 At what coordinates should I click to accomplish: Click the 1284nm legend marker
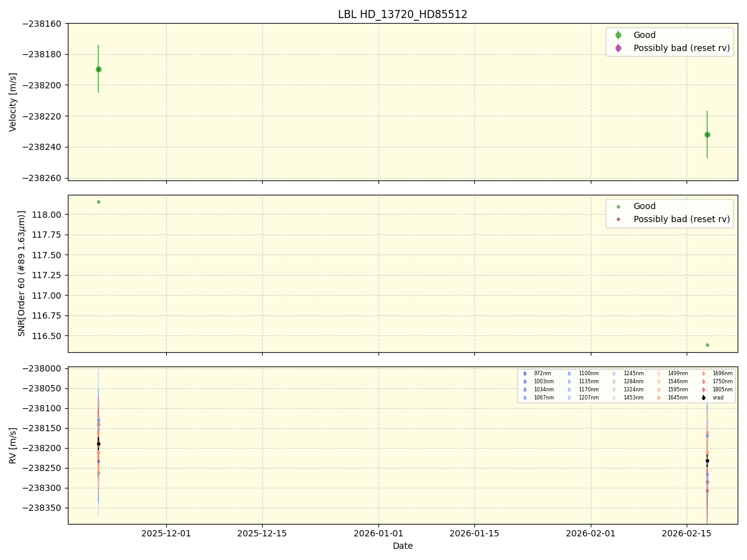pyautogui.click(x=614, y=381)
